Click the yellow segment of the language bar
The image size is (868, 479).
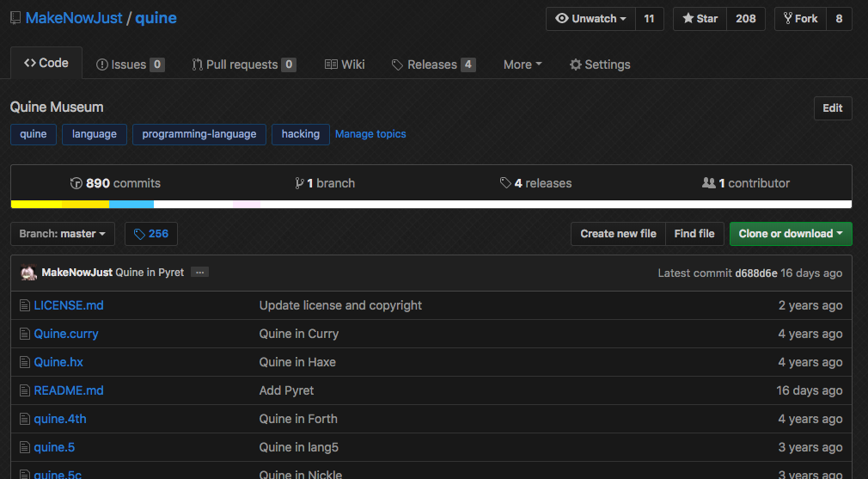pos(60,205)
